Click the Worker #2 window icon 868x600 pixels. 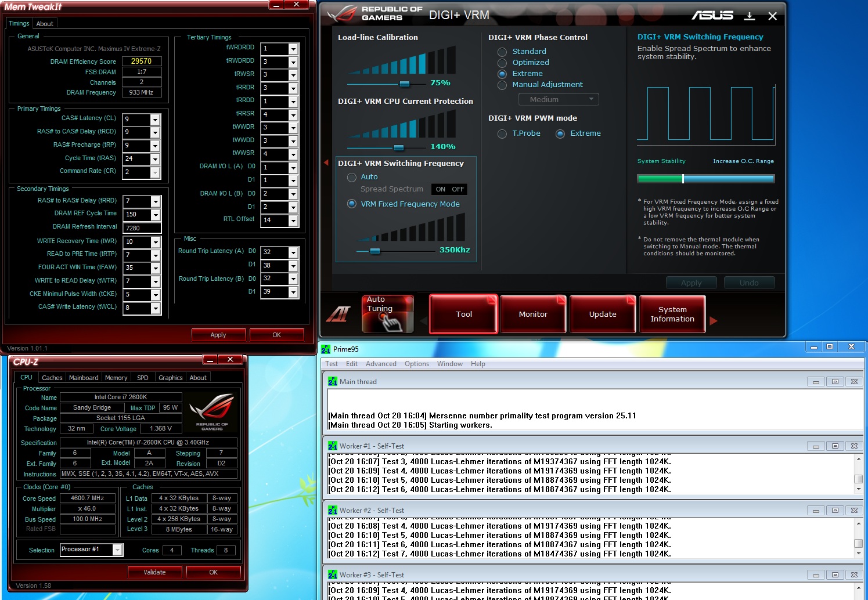(x=332, y=510)
